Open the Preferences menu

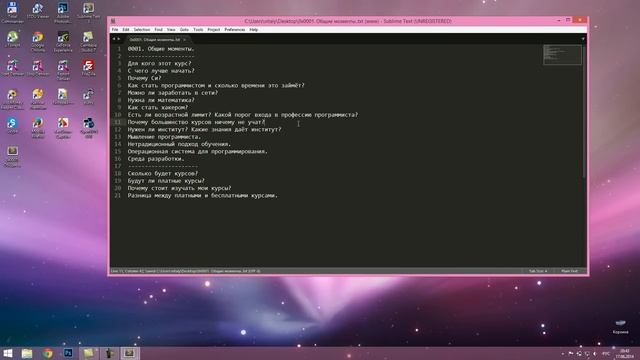235,30
